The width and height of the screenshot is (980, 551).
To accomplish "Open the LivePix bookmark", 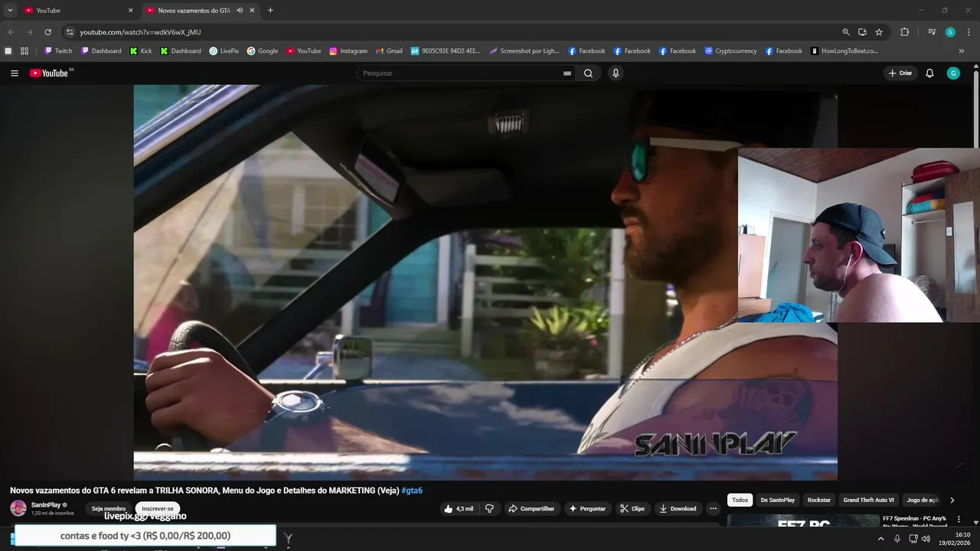I will coord(224,51).
